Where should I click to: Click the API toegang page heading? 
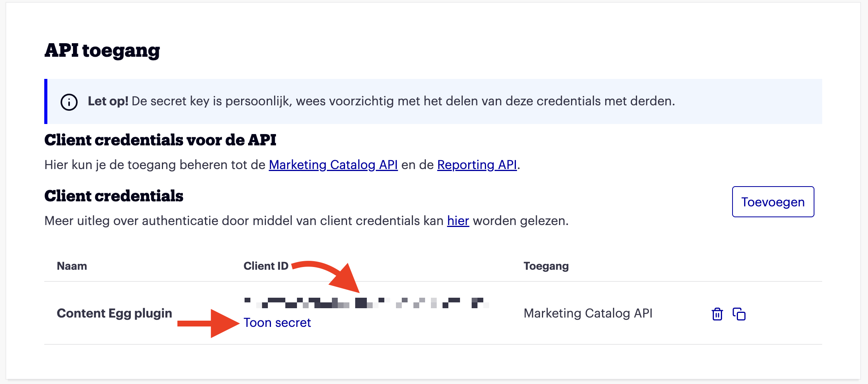tap(102, 51)
